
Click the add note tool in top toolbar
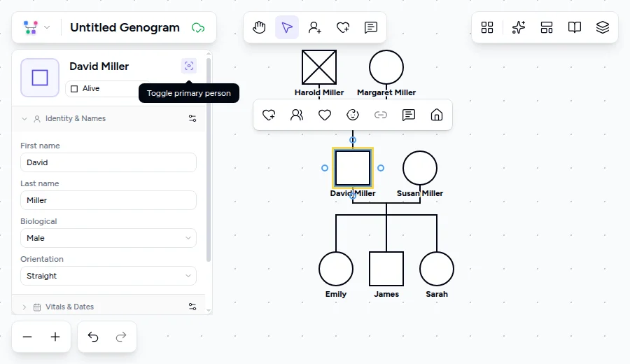tap(370, 27)
